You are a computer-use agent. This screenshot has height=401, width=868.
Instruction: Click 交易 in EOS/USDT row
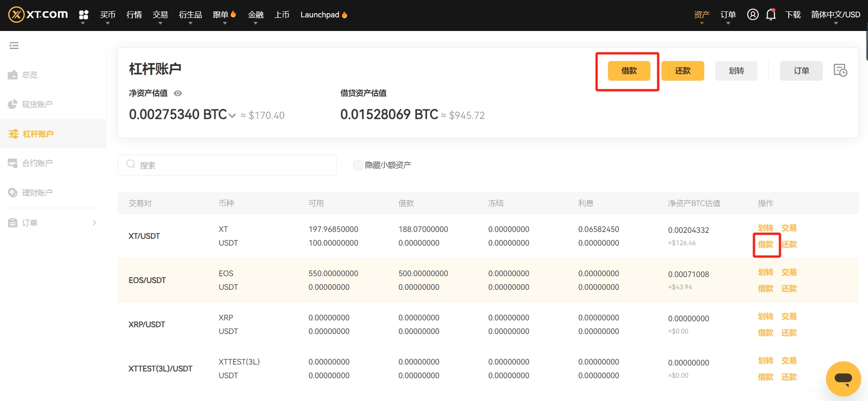(x=789, y=272)
